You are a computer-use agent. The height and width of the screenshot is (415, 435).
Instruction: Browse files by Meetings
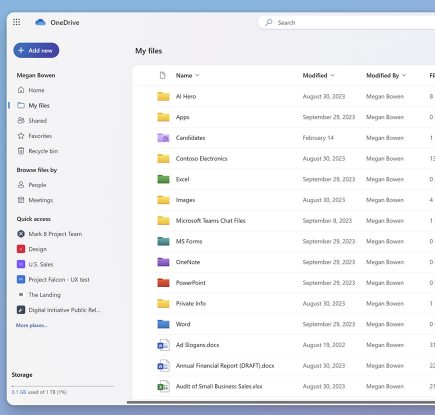(x=41, y=200)
